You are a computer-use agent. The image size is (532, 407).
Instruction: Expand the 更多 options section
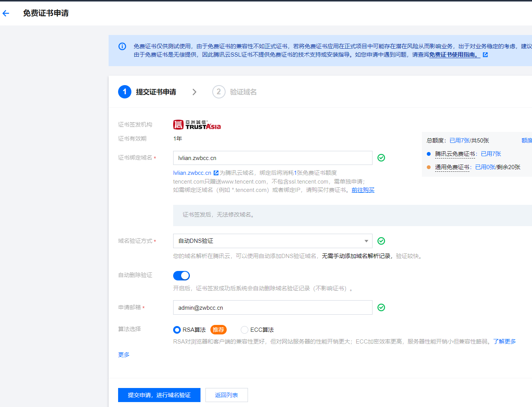(x=124, y=355)
